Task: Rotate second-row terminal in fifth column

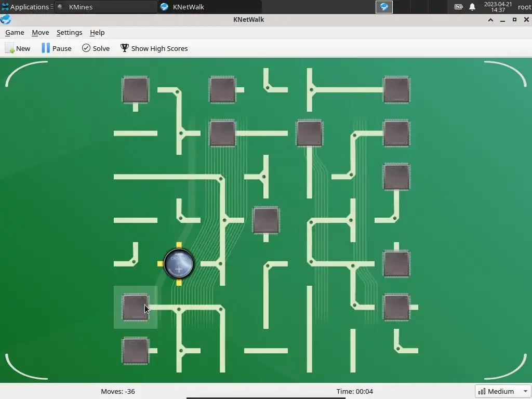Action: (x=309, y=134)
